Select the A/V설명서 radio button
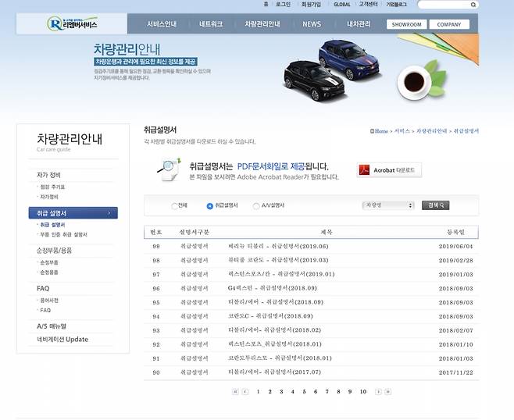Viewport: 514px width, 420px height. point(256,206)
